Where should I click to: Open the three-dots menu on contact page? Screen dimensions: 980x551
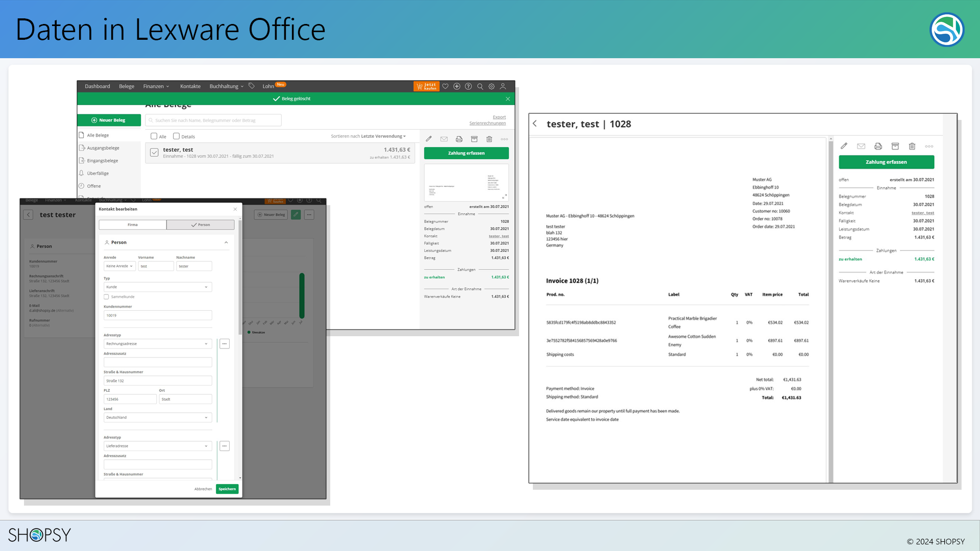click(x=309, y=215)
